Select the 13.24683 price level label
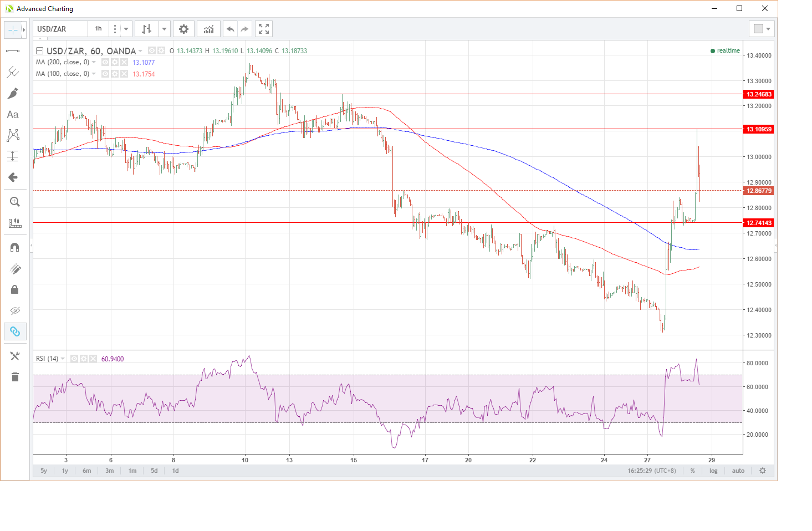Image resolution: width=812 pixels, height=531 pixels. coord(758,94)
